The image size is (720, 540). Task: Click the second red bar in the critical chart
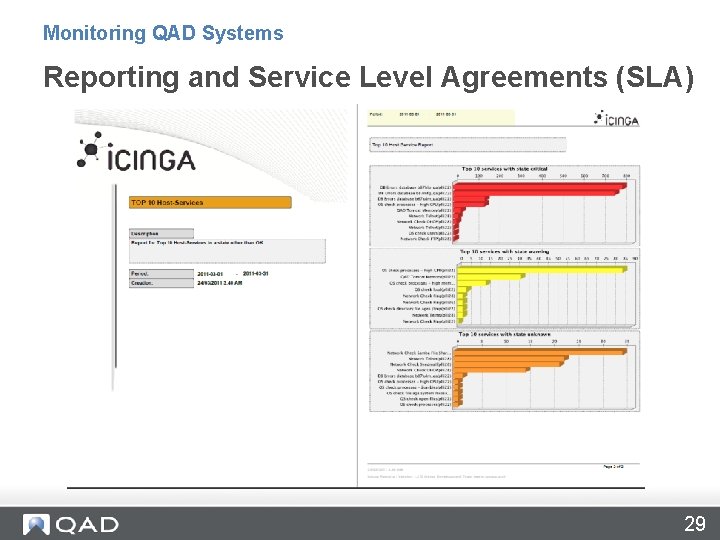coord(536,192)
